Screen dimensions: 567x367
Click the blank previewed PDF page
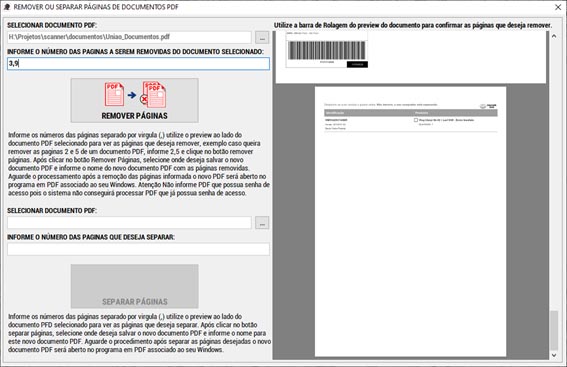pyautogui.click(x=410, y=221)
